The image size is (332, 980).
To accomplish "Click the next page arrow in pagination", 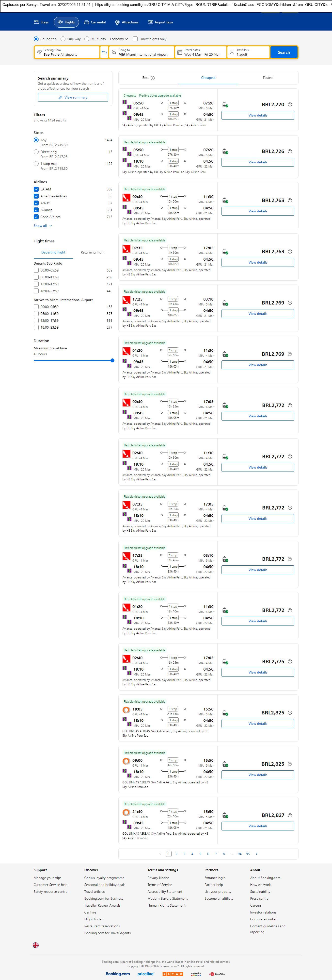I will [256, 854].
